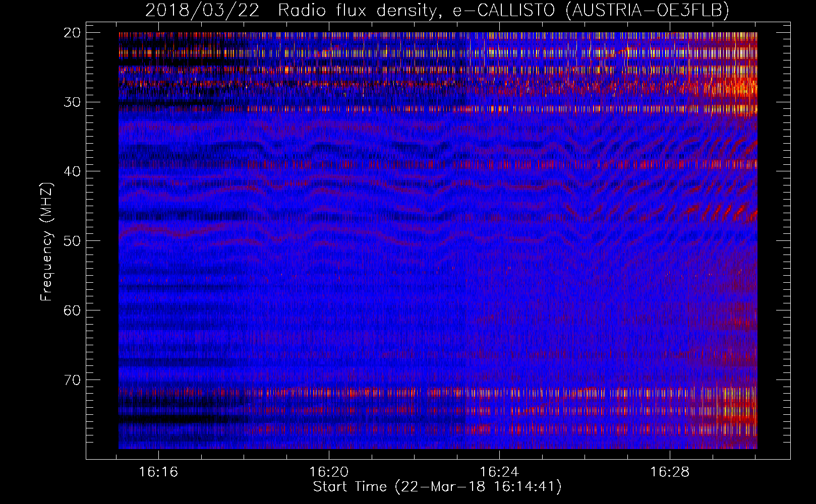The height and width of the screenshot is (504, 816).
Task: Click the frequency tick label 40
Action: pos(72,171)
